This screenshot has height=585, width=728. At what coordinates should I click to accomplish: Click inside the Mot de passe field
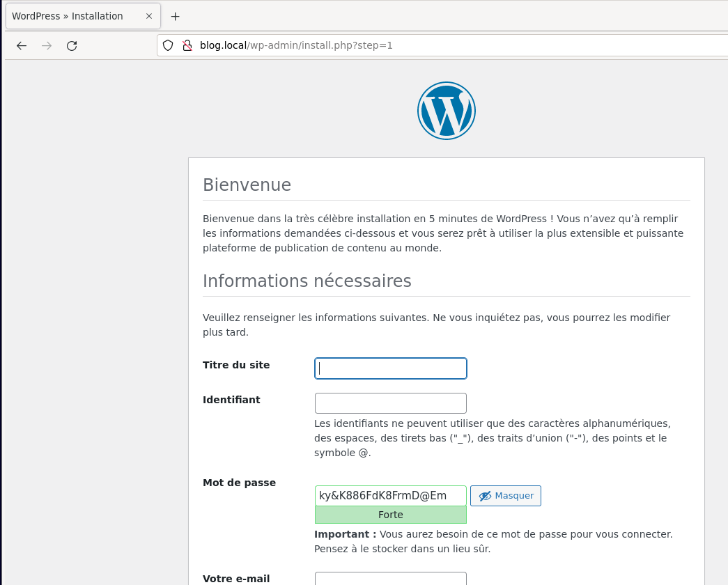coord(391,496)
